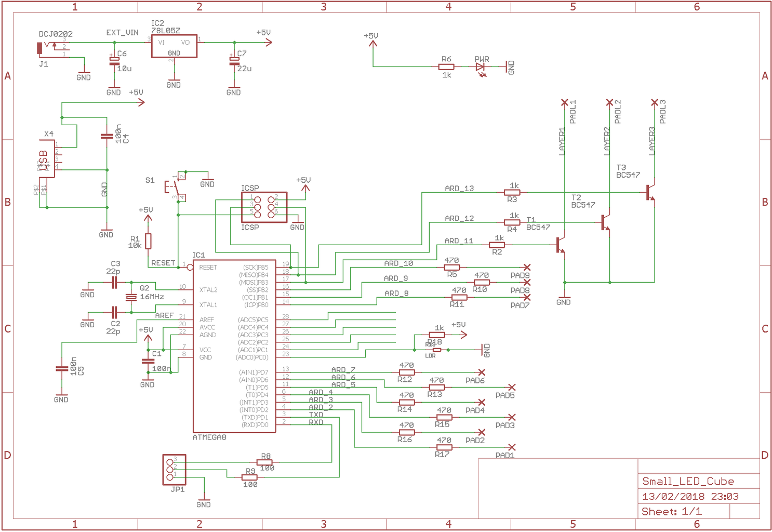Click the PAD1 connection cross marker
The height and width of the screenshot is (532, 772).
point(512,447)
